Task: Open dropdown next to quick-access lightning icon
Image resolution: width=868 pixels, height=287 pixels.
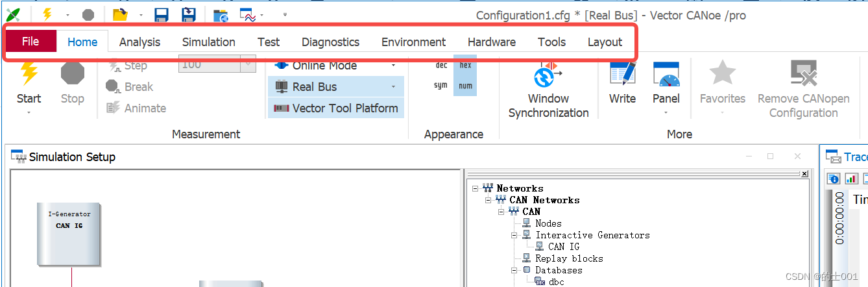Action: (67, 14)
